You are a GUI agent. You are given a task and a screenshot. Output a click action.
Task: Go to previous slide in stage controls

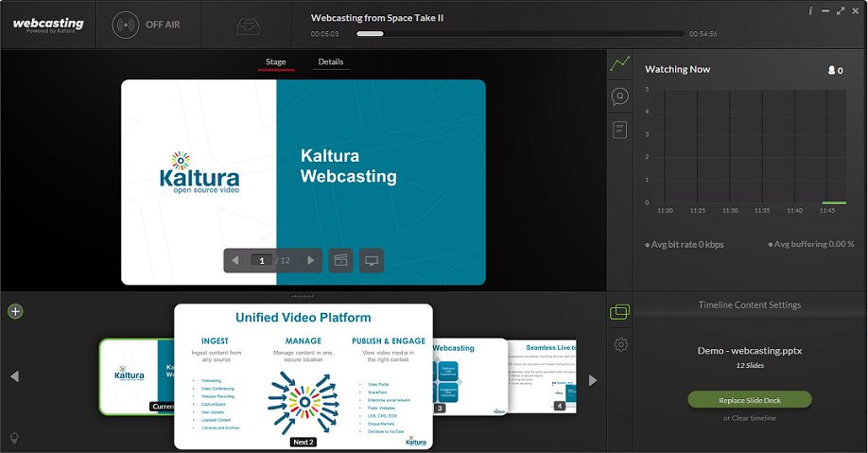234,260
